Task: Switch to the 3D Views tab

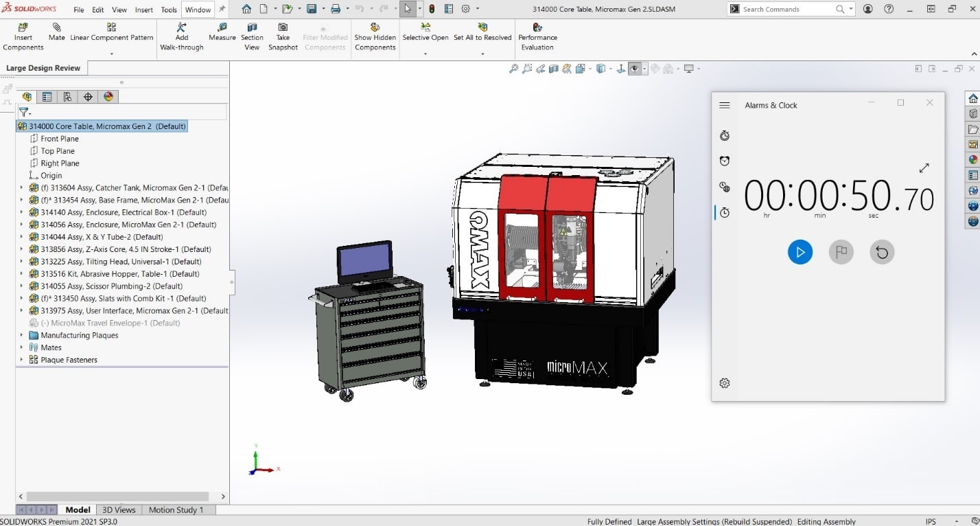Action: pyautogui.click(x=119, y=510)
